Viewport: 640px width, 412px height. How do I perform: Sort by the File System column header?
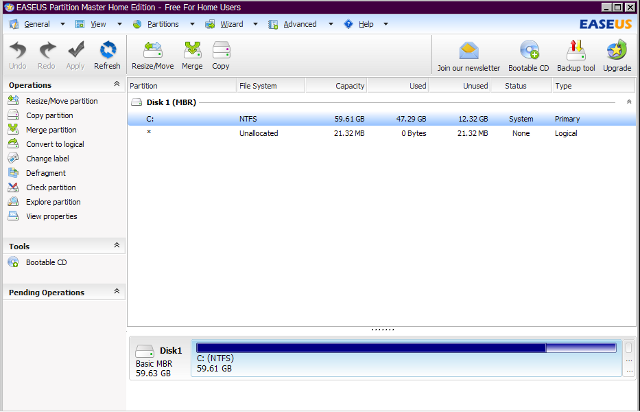[271, 86]
